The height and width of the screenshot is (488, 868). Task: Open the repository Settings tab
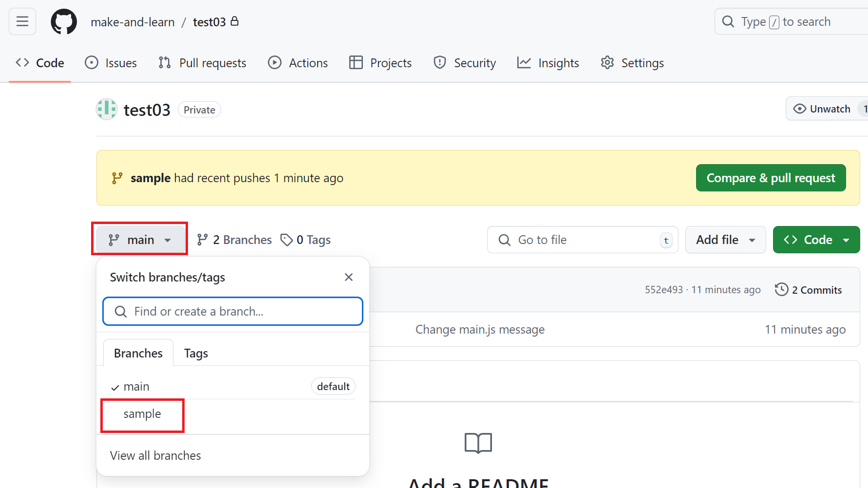[632, 63]
